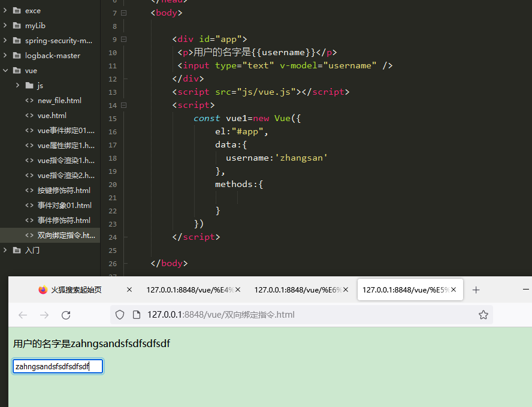Open vue.html in the project tree

[x=52, y=116]
